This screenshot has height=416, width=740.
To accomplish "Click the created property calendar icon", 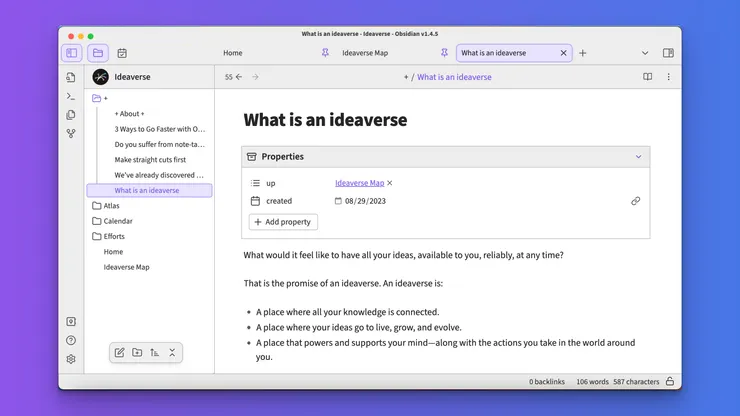I will tap(255, 201).
